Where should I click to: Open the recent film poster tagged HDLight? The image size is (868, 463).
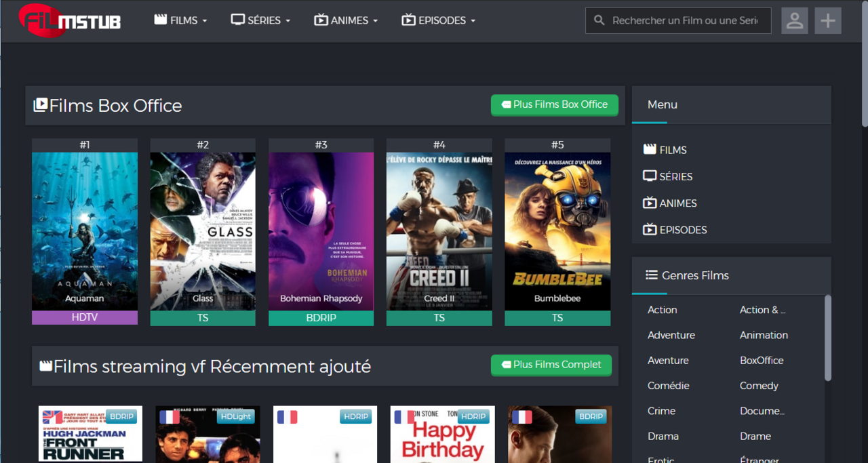point(208,435)
